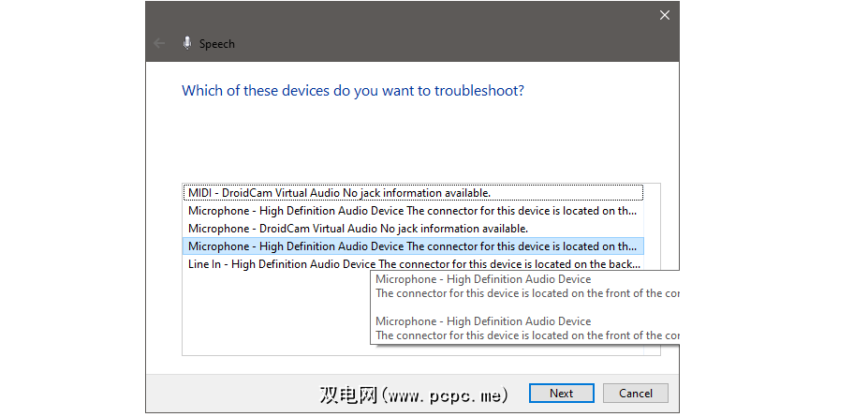Click the tooltip's lower connector location line
This screenshot has height=417, width=868.
coord(526,335)
